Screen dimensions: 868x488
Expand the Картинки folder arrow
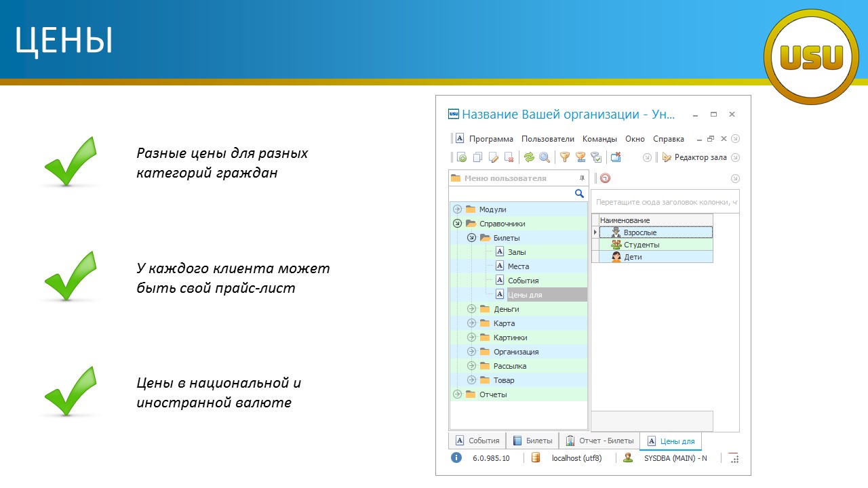click(472, 338)
